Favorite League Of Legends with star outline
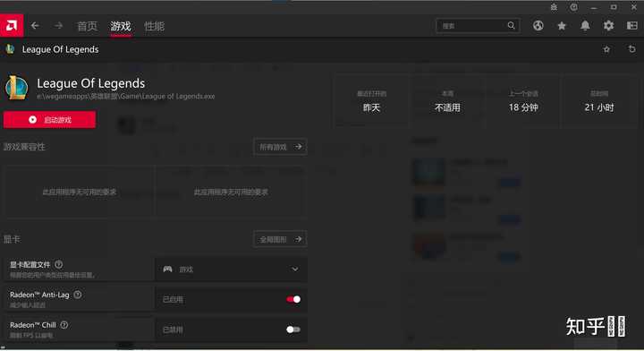Screen dimensions: 644x351 606,49
